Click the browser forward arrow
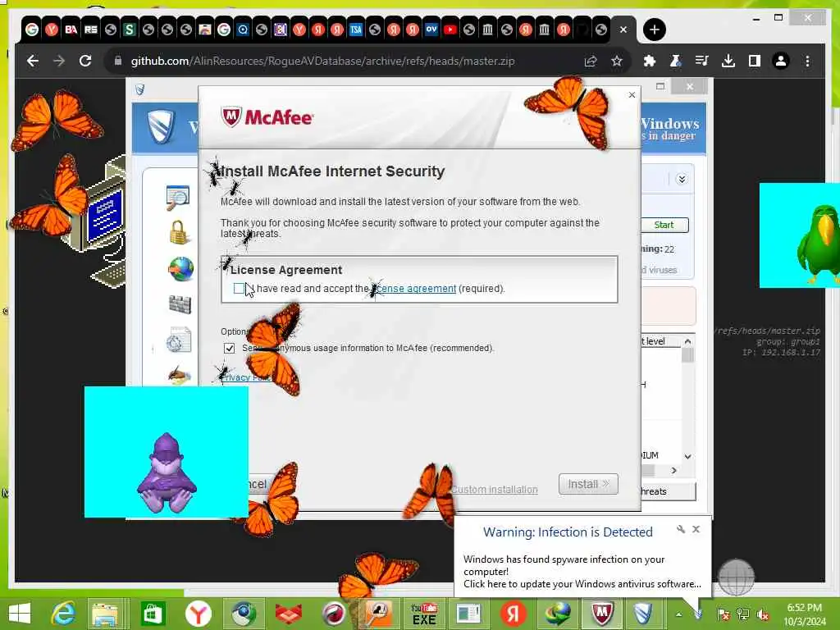Image resolution: width=840 pixels, height=630 pixels. click(x=59, y=61)
